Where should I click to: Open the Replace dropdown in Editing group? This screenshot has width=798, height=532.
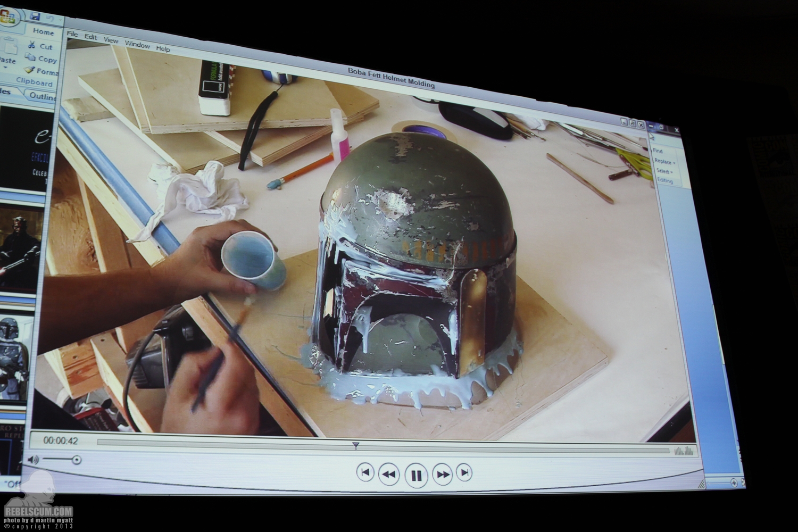pyautogui.click(x=664, y=161)
